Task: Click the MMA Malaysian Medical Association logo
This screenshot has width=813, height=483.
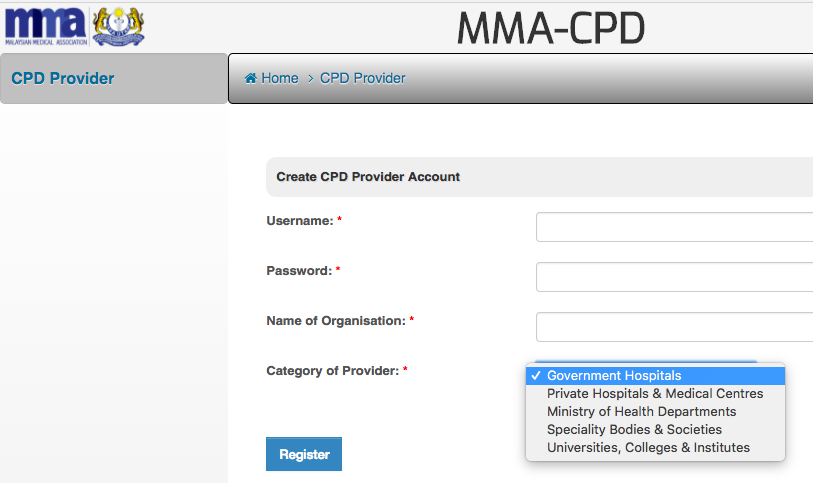Action: pyautogui.click(x=46, y=27)
